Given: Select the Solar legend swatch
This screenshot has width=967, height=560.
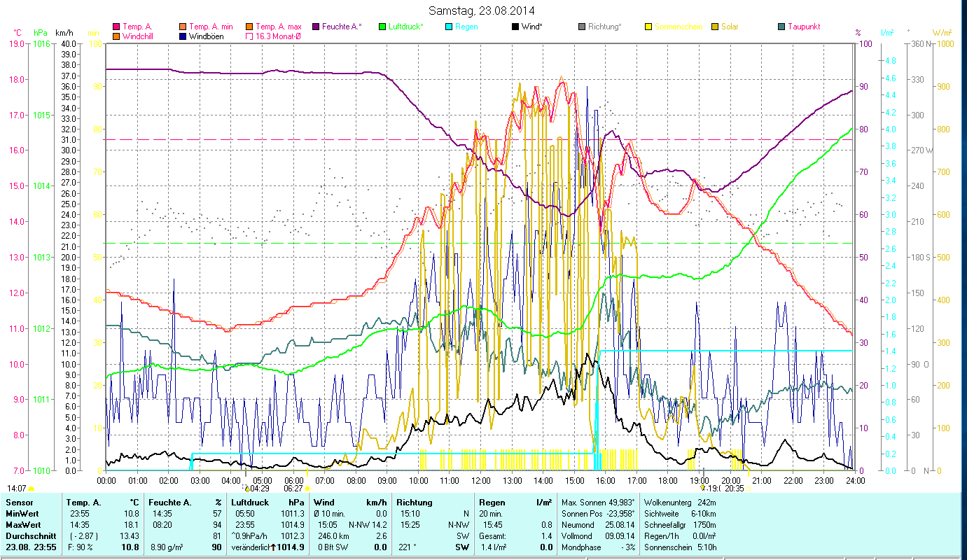Looking at the screenshot, I should click(x=715, y=27).
